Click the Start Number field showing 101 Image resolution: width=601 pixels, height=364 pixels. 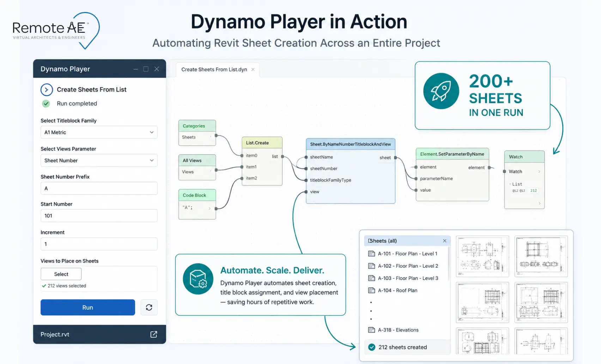99,216
